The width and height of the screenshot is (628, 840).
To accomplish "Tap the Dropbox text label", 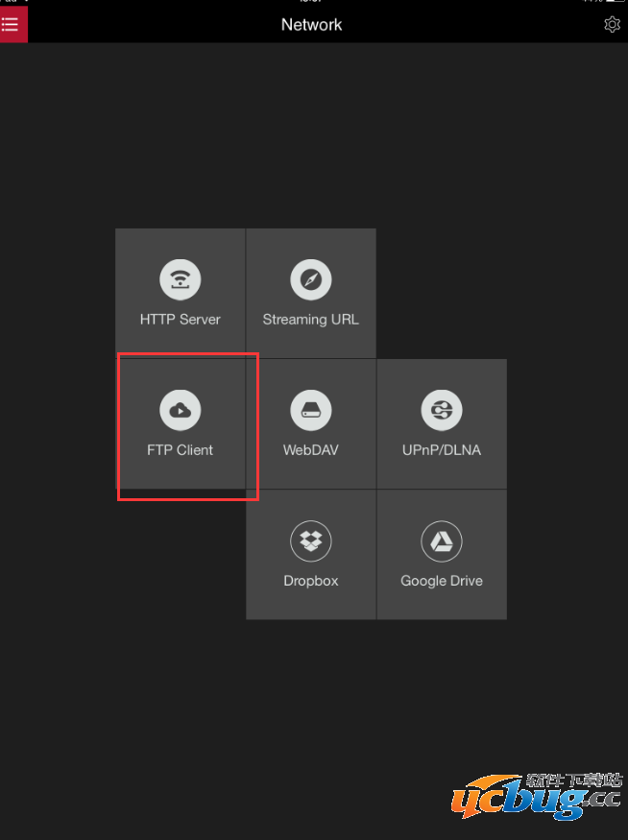I will pyautogui.click(x=311, y=581).
